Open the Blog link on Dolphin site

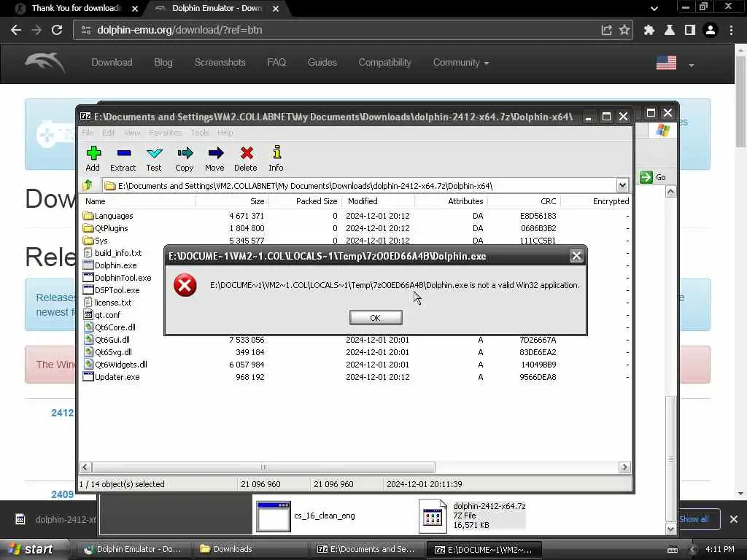tap(163, 63)
